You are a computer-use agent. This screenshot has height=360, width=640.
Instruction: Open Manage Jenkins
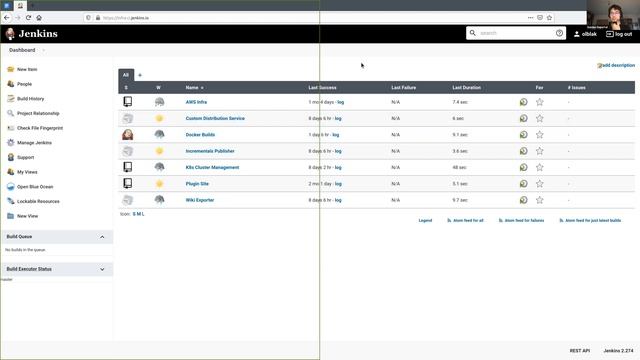[x=34, y=143]
